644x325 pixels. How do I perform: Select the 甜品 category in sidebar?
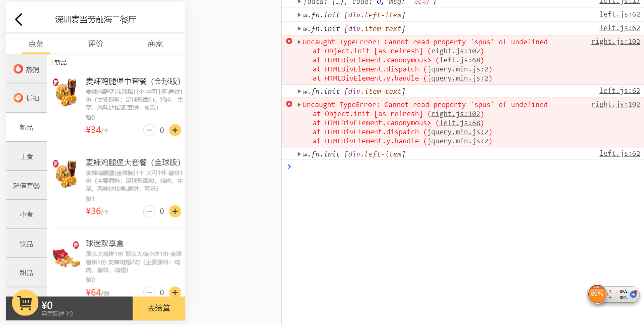[x=26, y=273]
